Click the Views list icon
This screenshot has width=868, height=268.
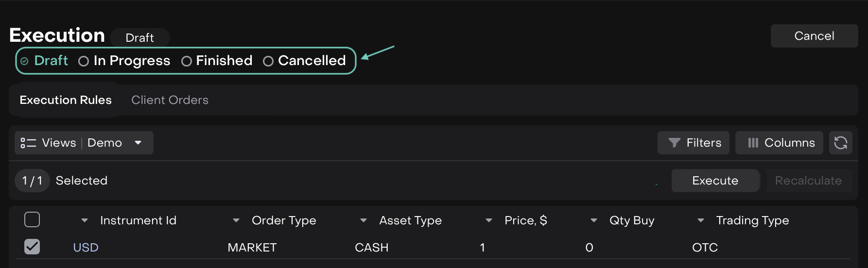point(28,143)
